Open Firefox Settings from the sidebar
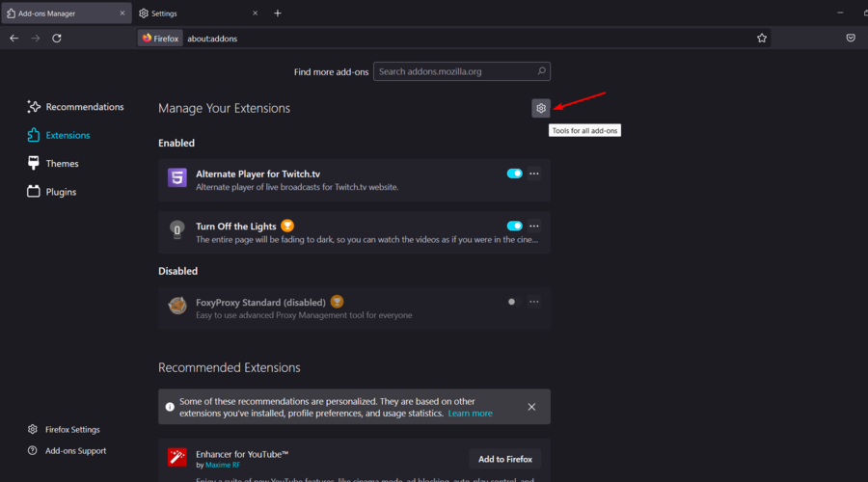The height and width of the screenshot is (482, 868). [x=64, y=429]
